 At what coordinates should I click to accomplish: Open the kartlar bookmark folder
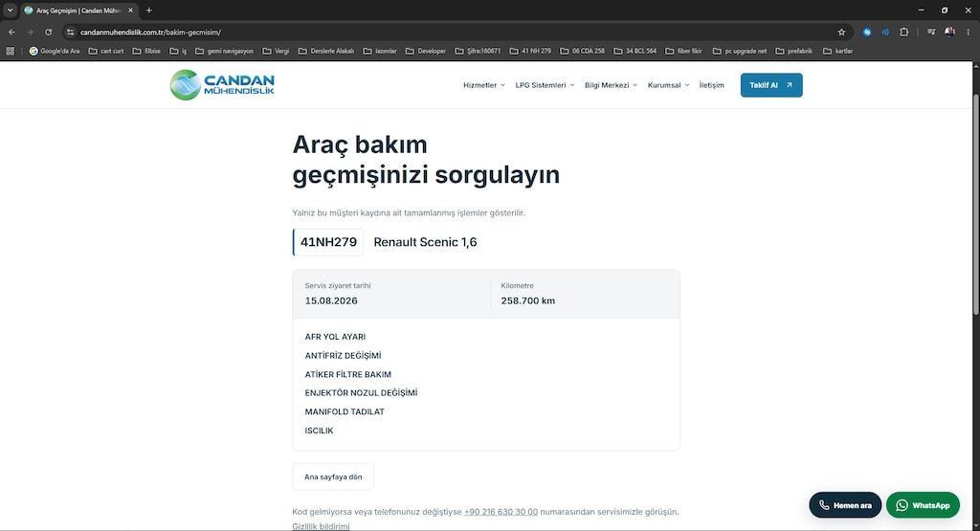pyautogui.click(x=837, y=52)
